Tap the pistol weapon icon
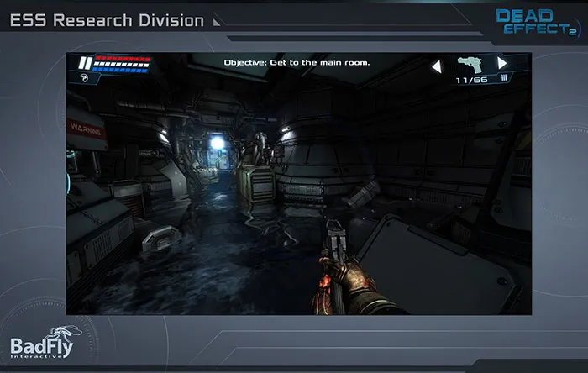Image resolution: width=588 pixels, height=373 pixels. [x=470, y=65]
